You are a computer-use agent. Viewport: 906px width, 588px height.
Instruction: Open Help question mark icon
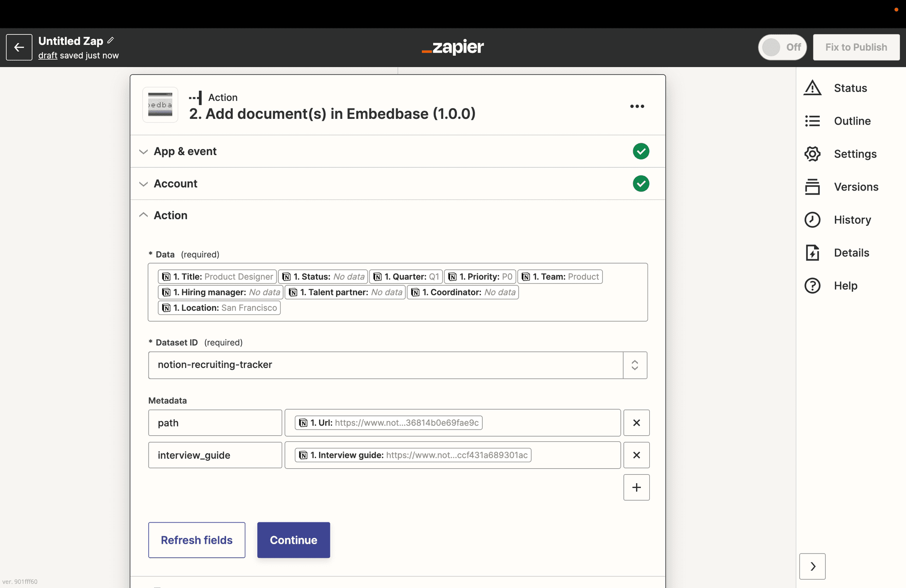coord(813,286)
